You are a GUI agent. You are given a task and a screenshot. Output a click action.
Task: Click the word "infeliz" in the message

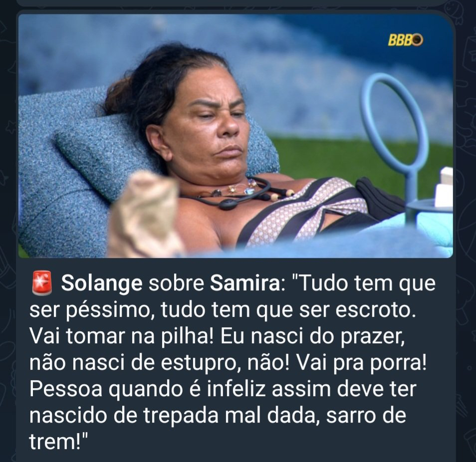[x=236, y=389]
